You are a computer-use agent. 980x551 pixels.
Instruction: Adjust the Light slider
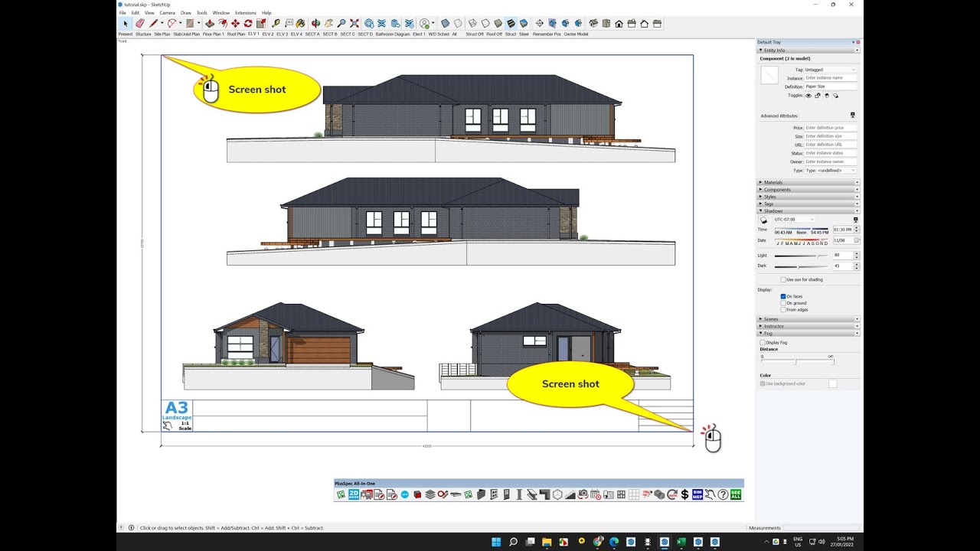click(x=801, y=256)
